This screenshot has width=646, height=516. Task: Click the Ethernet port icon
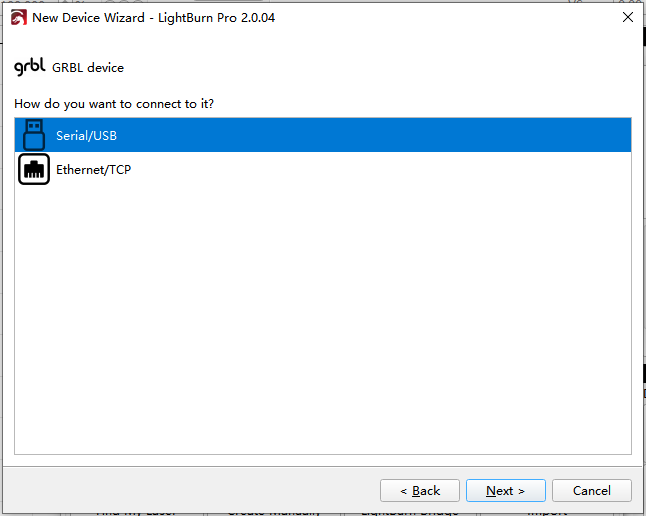tap(34, 169)
